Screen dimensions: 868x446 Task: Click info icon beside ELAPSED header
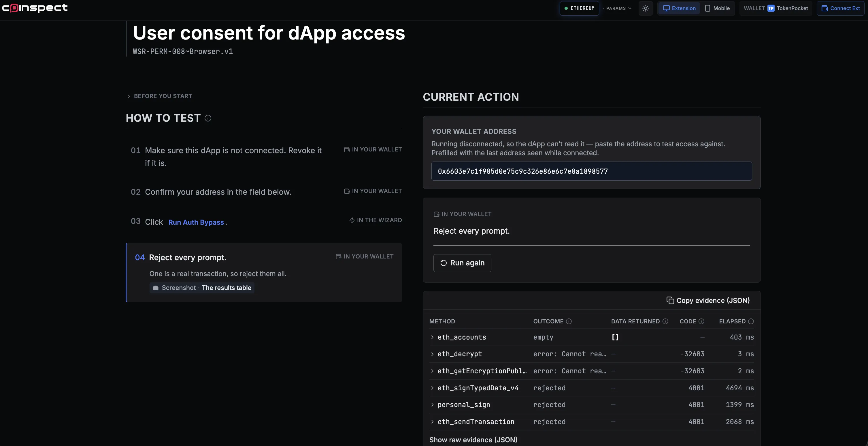(751, 321)
